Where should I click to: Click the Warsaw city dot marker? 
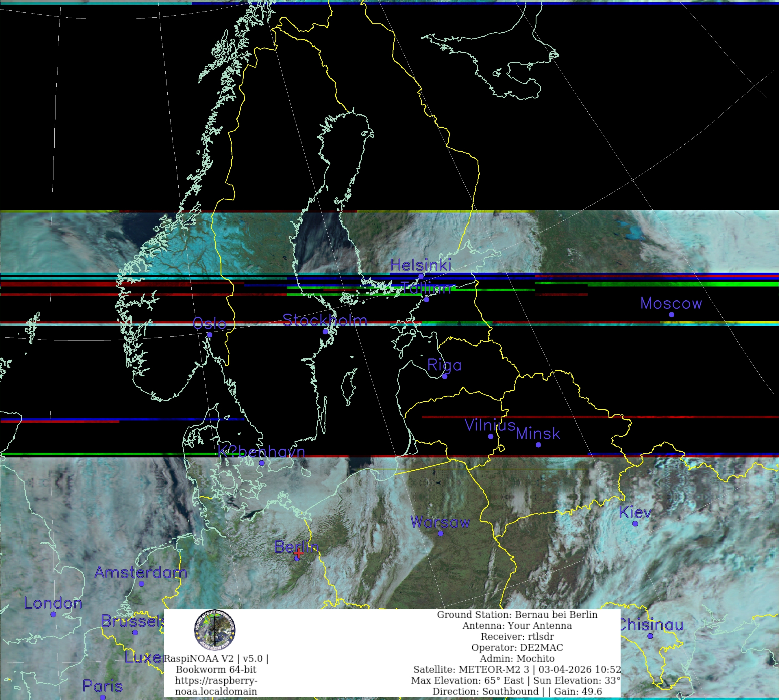coord(440,533)
